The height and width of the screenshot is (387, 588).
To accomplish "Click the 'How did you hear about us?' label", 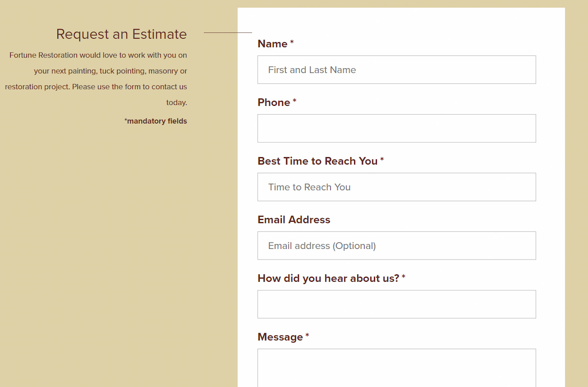I will pos(328,278).
